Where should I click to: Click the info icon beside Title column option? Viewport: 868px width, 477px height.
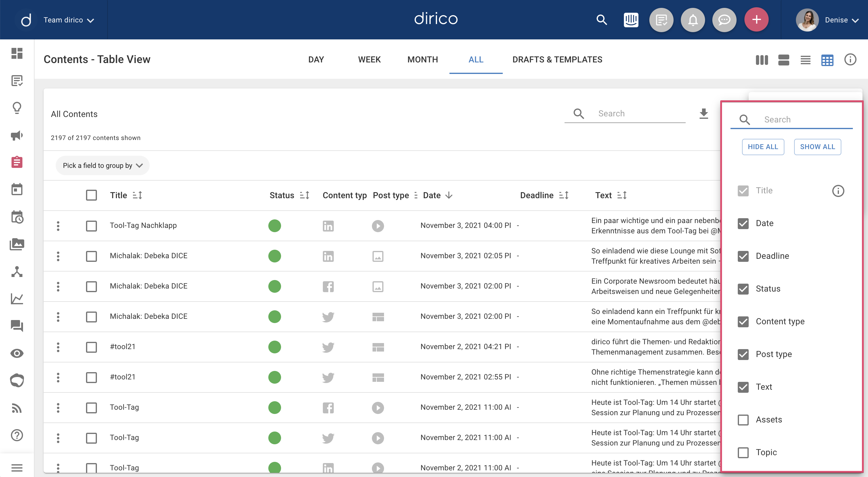(838, 191)
